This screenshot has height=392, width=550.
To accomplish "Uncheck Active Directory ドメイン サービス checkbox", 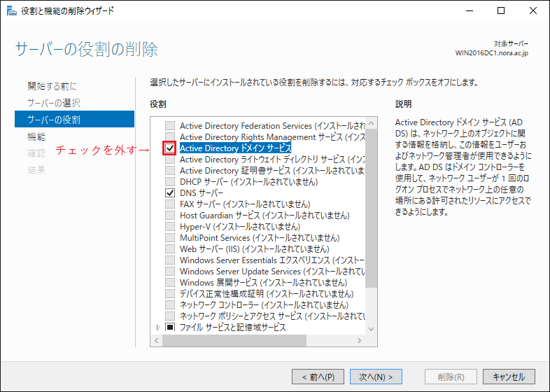I will point(170,148).
